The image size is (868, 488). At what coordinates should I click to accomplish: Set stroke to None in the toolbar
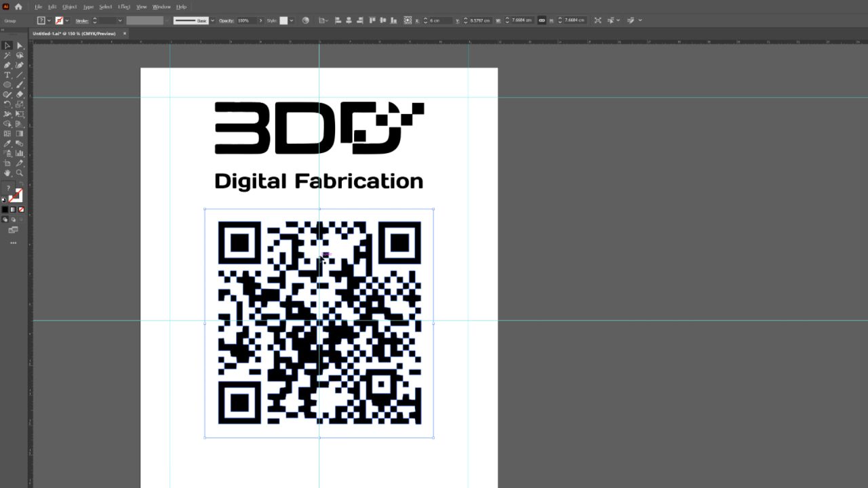[x=21, y=209]
